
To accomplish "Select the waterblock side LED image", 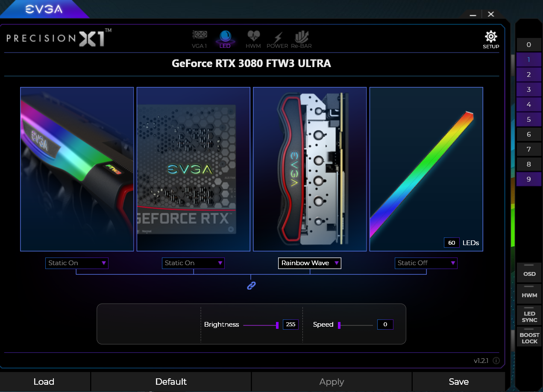I will [310, 169].
